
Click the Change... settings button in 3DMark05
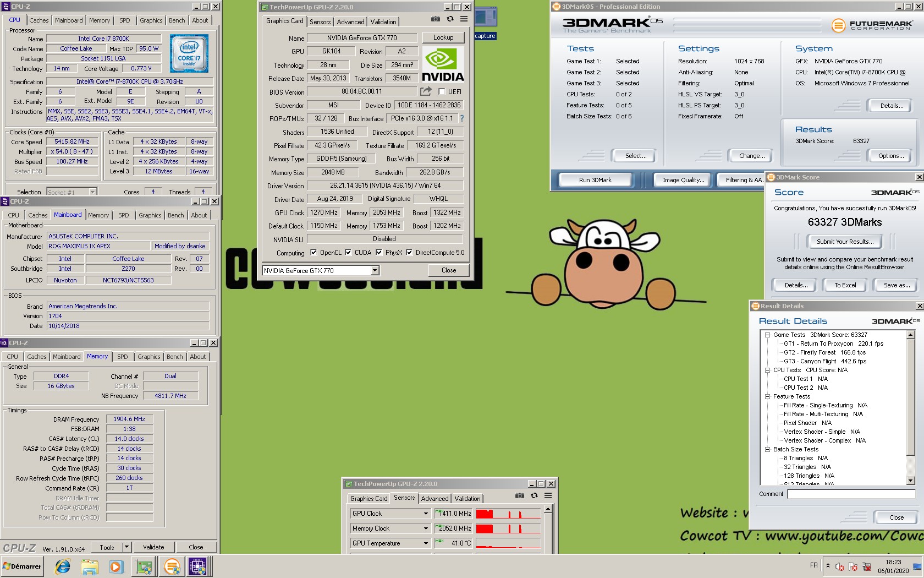(752, 156)
